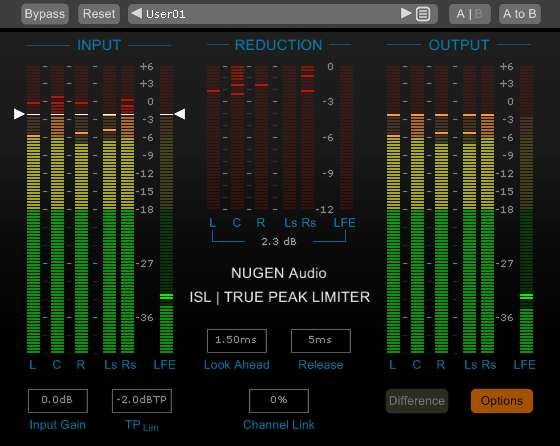Click the ISL | TRUE PEAK LIMITER title
560x446 pixels.
coord(280,297)
